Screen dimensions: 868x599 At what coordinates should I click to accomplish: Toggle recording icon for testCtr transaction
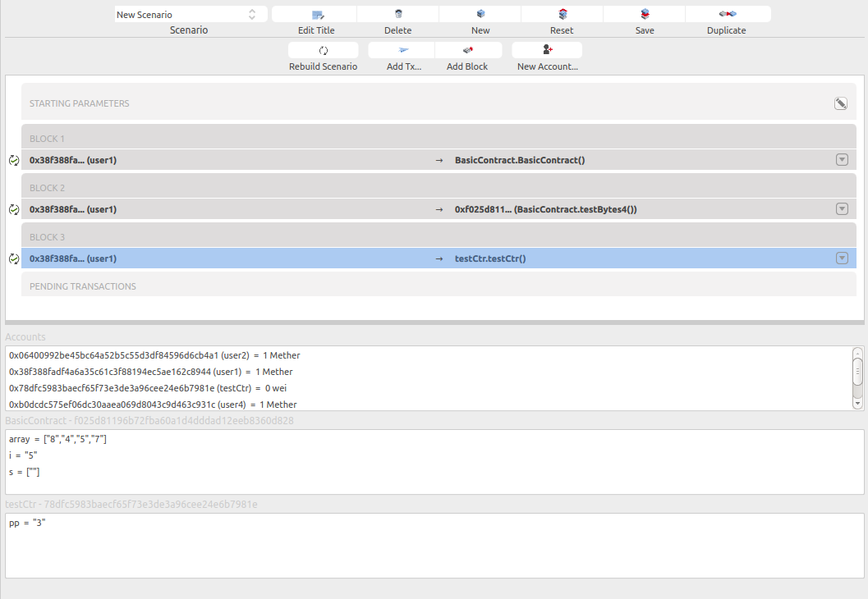13,258
